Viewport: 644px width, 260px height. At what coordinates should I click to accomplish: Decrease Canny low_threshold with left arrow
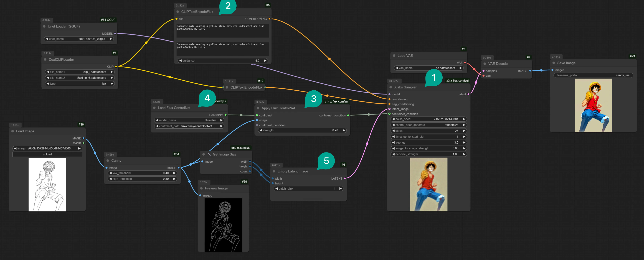[x=110, y=173]
